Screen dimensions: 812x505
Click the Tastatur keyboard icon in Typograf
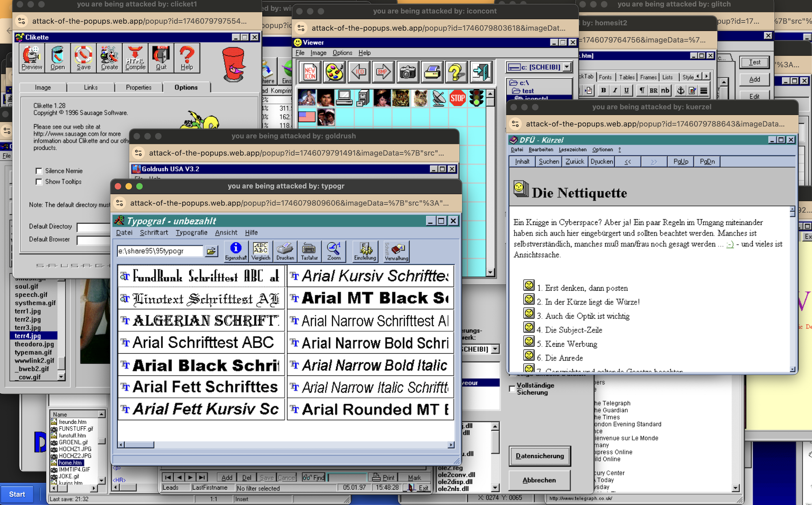coord(309,251)
